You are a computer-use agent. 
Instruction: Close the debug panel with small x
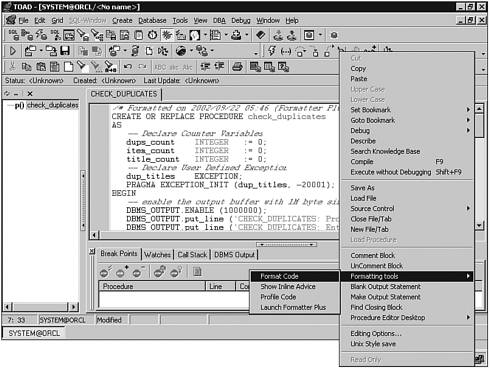pyautogui.click(x=92, y=251)
